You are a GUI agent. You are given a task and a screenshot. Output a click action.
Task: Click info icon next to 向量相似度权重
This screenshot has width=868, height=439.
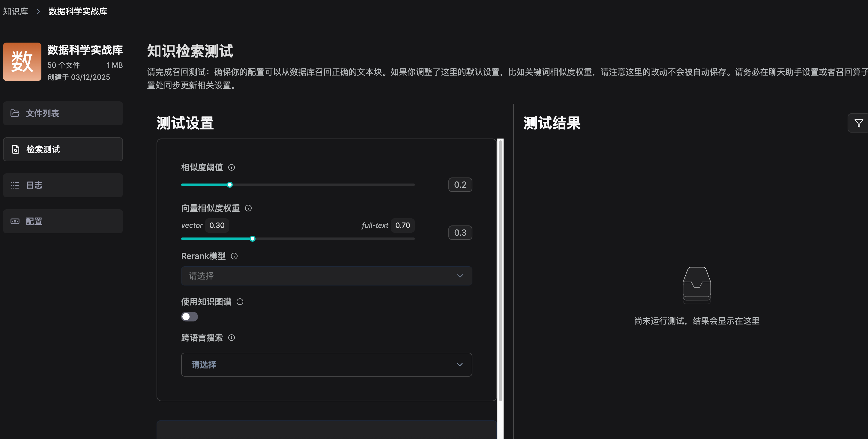tap(248, 208)
